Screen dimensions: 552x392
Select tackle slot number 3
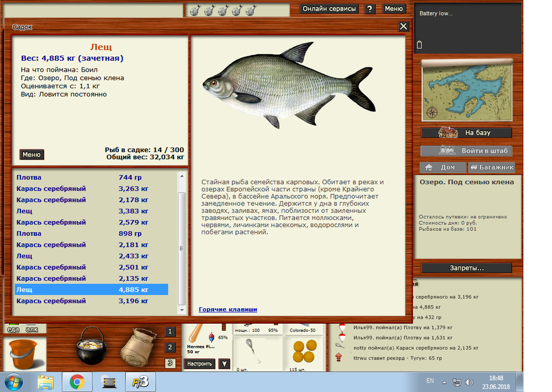click(171, 363)
